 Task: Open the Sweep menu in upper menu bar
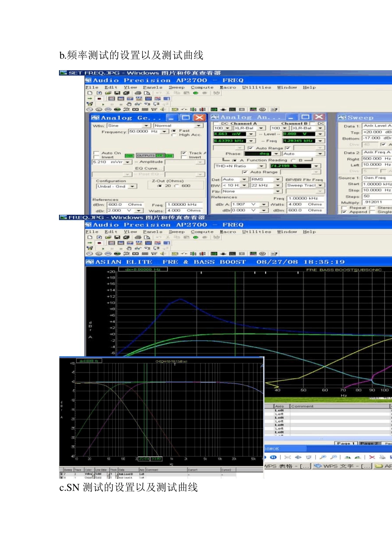pos(176,88)
